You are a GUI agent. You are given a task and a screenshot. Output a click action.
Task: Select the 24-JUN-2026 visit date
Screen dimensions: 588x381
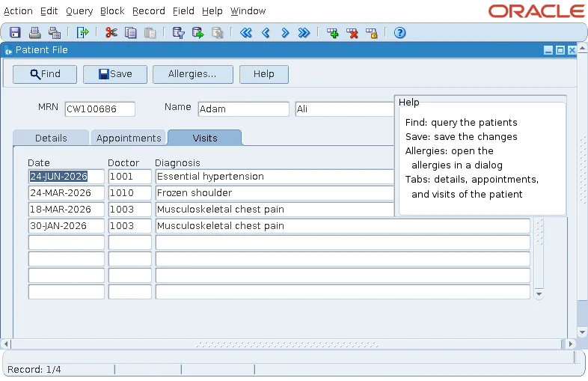point(67,177)
